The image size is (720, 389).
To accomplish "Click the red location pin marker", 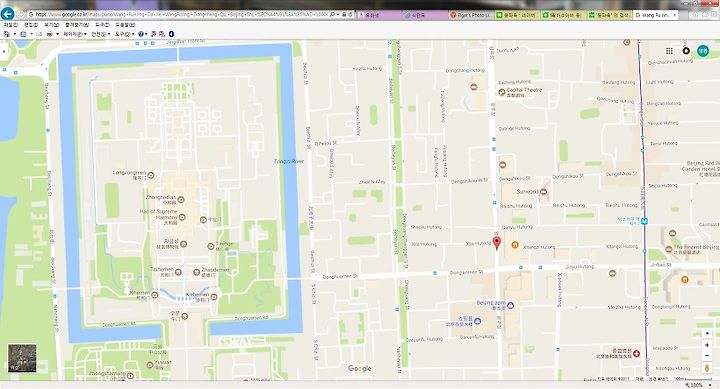I will (x=496, y=243).
